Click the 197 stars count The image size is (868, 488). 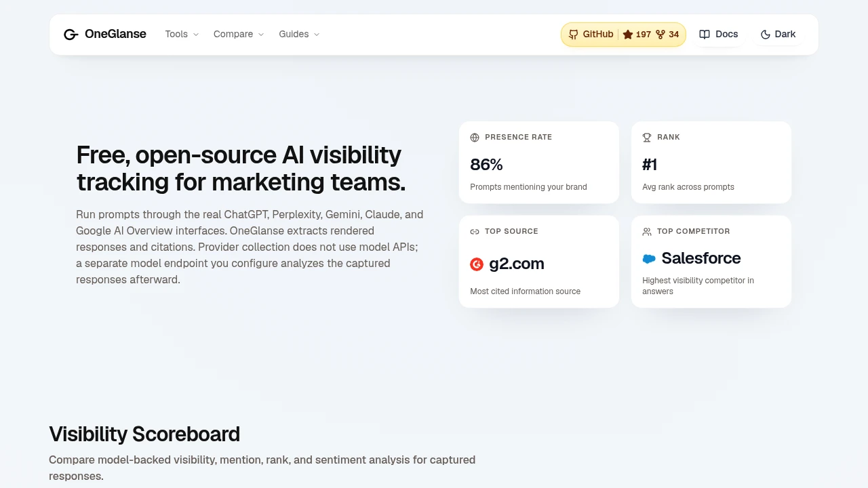[644, 35]
